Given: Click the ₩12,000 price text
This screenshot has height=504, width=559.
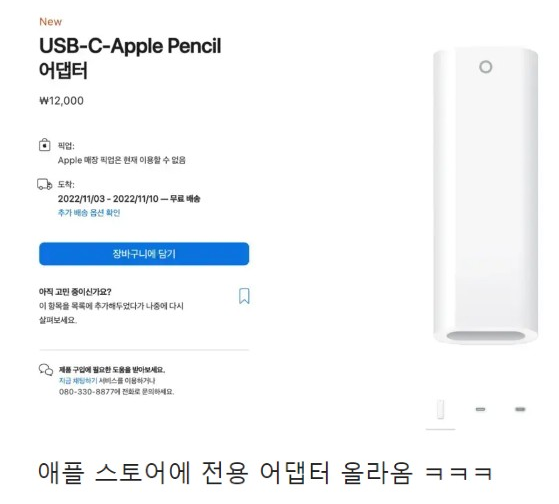Looking at the screenshot, I should [61, 101].
